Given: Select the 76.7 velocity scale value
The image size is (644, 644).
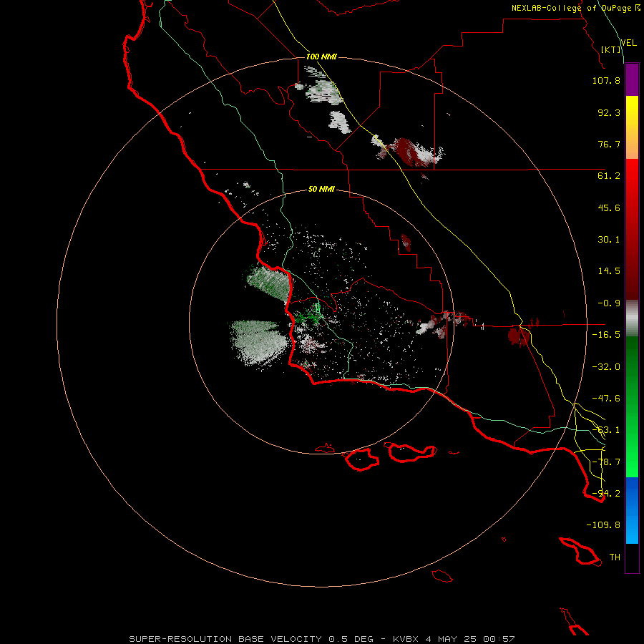Looking at the screenshot, I should pos(609,144).
